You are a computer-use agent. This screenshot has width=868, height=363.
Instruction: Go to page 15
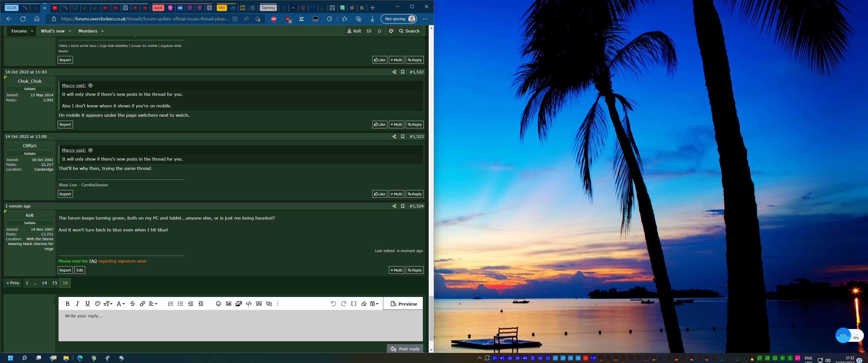click(55, 283)
